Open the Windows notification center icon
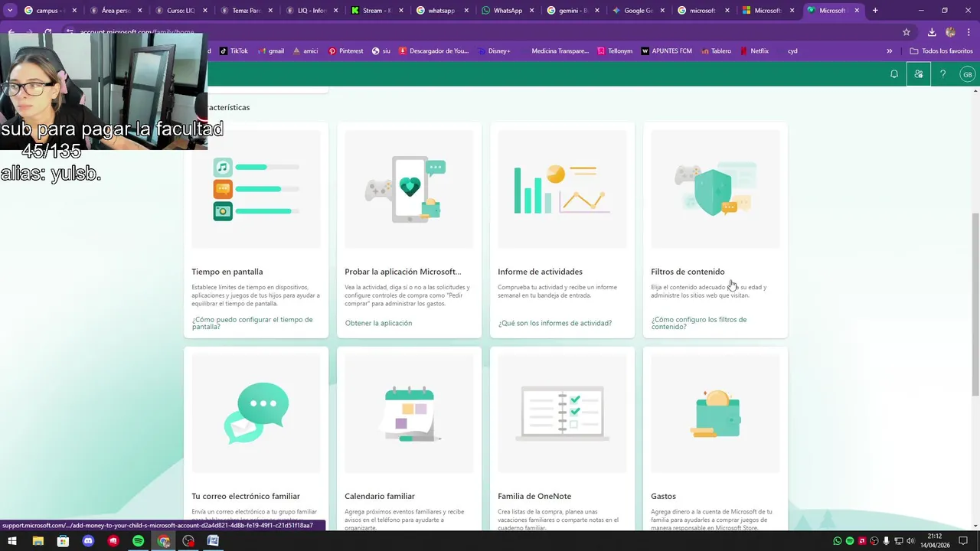980x551 pixels. pyautogui.click(x=963, y=541)
